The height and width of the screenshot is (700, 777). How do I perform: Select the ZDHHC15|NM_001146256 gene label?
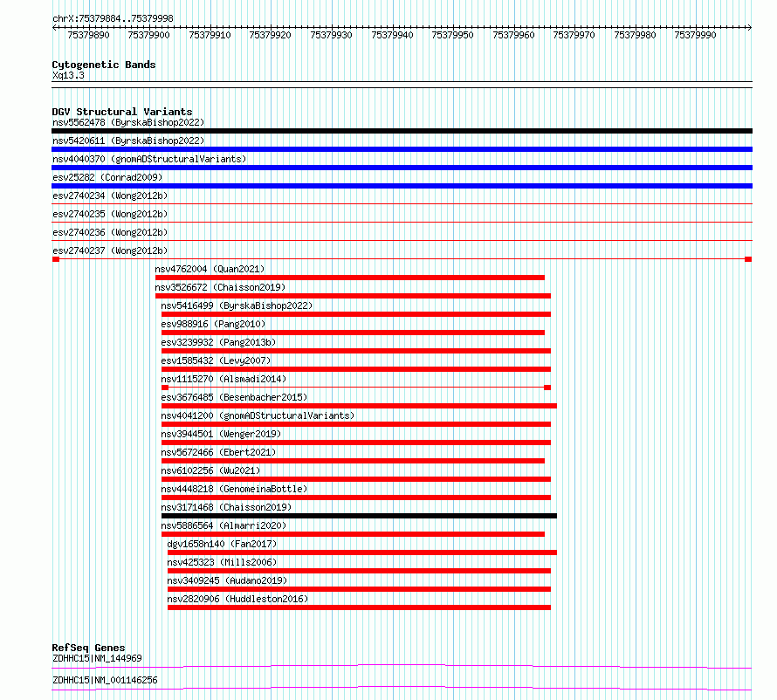pos(105,680)
